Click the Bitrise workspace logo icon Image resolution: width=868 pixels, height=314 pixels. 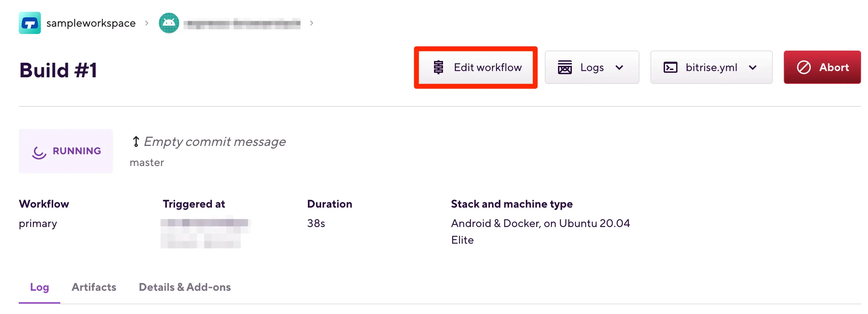tap(30, 23)
